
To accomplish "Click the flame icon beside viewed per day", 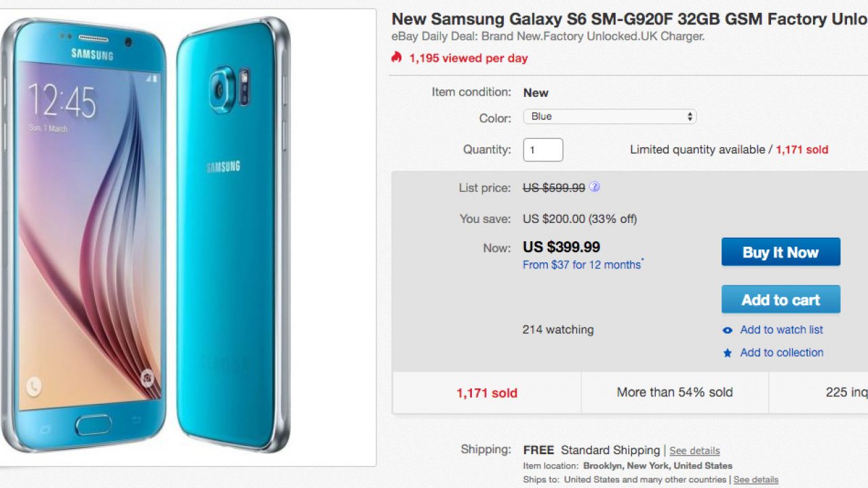I will click(397, 58).
